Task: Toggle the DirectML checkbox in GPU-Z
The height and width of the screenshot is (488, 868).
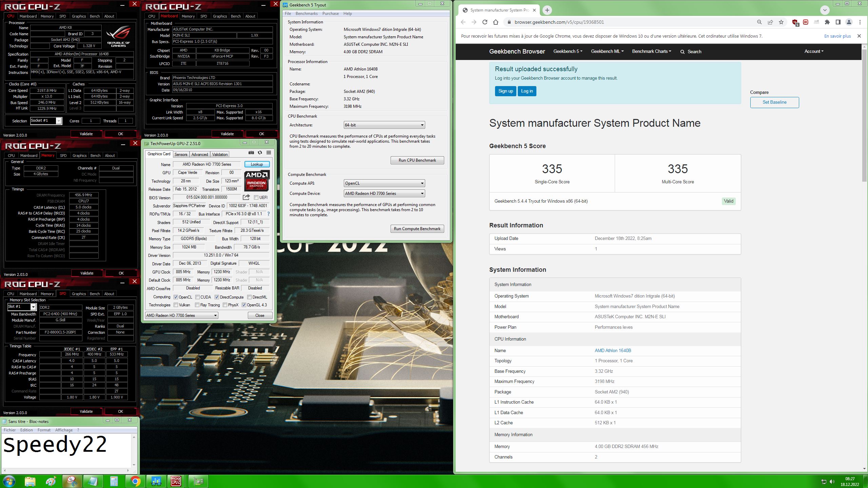Action: tap(249, 297)
